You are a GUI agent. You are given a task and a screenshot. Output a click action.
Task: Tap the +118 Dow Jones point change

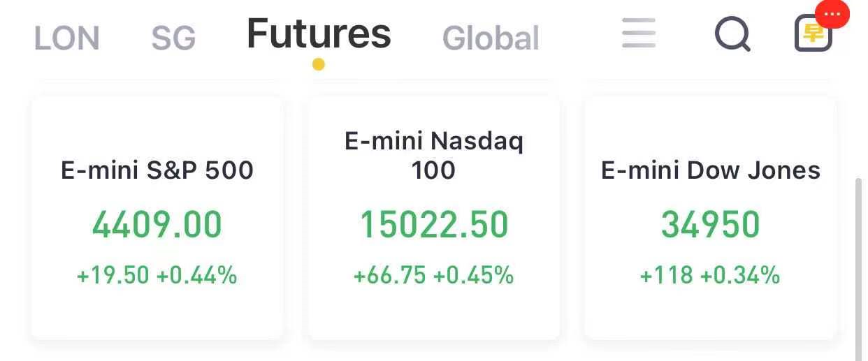(667, 275)
